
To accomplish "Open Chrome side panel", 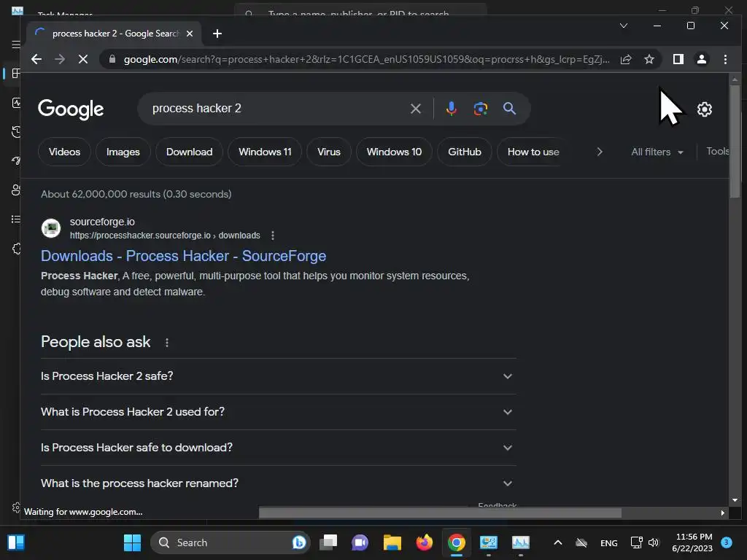I will click(678, 59).
